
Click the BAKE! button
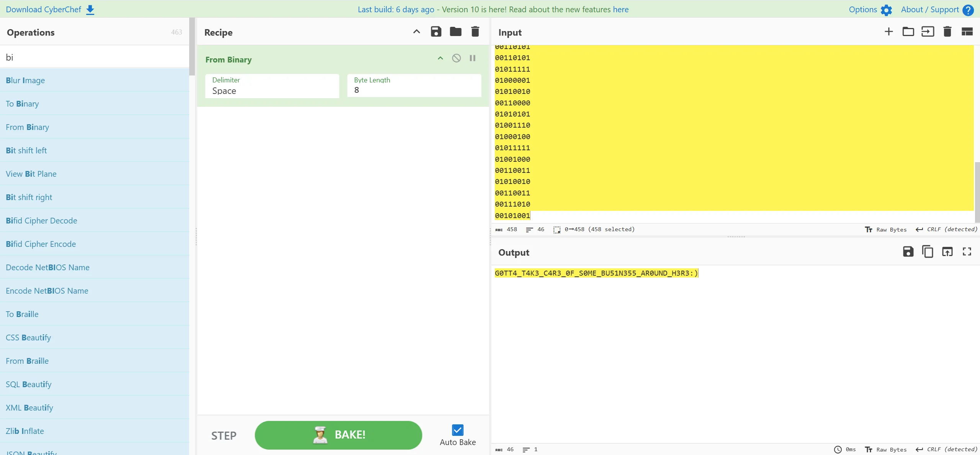pos(338,435)
